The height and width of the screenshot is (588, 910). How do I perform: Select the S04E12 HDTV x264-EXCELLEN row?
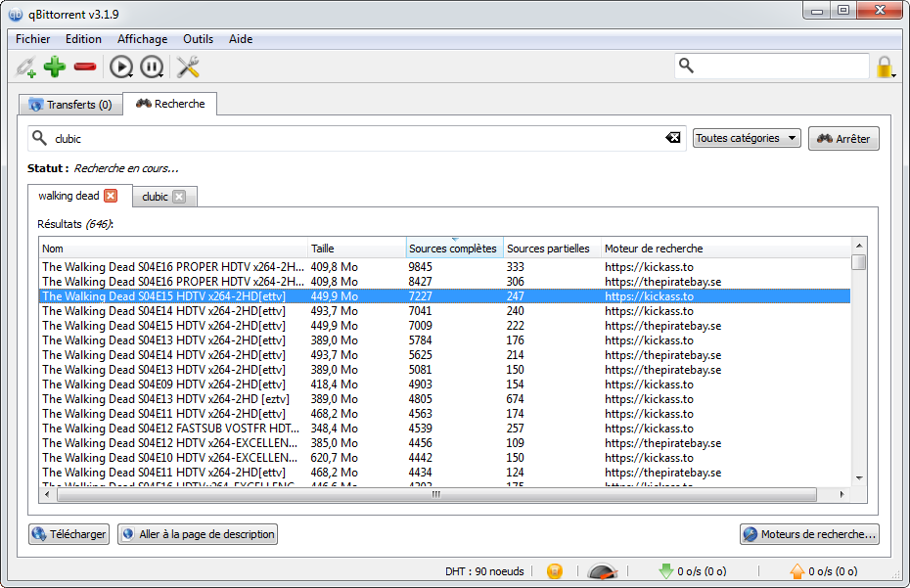click(444, 443)
